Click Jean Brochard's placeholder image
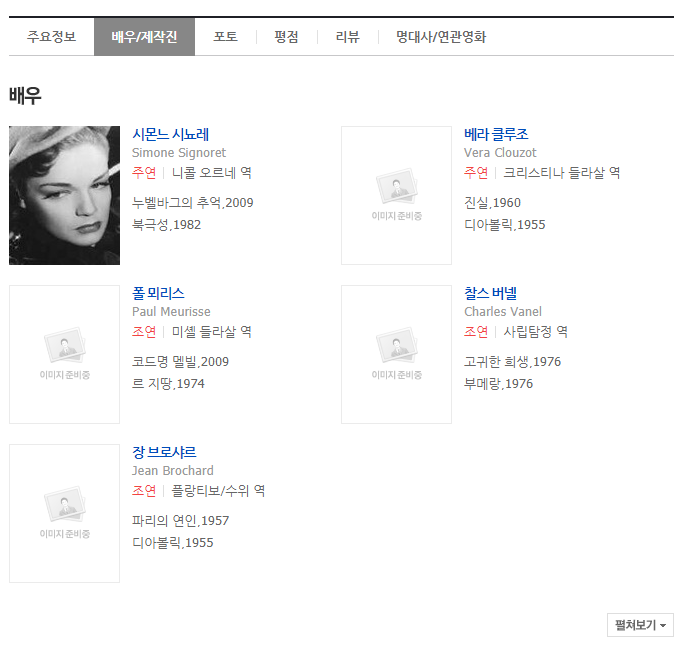 pos(64,513)
